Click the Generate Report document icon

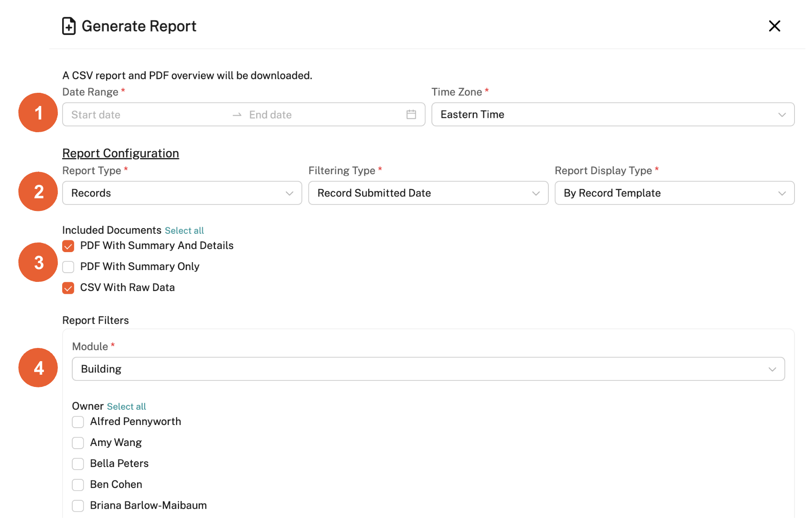point(69,26)
